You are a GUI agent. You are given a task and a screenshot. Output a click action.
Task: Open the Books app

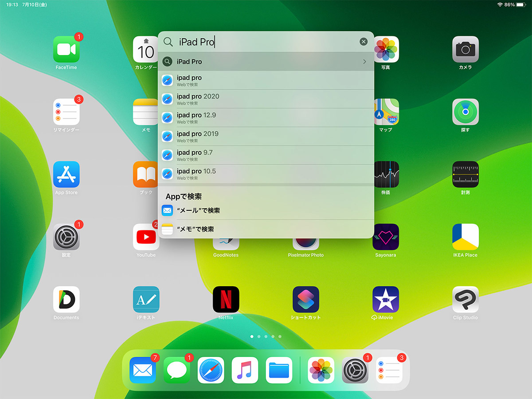point(145,174)
